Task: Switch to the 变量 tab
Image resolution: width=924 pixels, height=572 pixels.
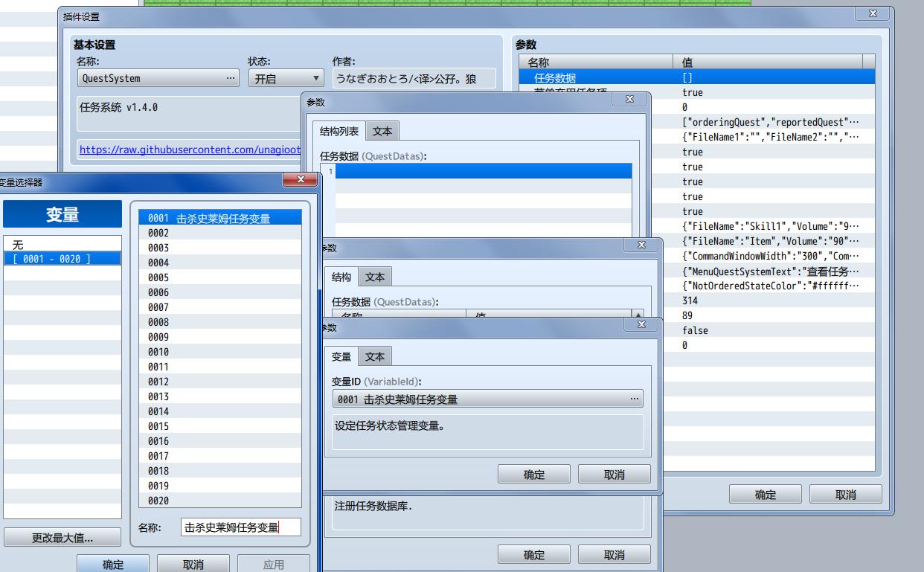Action: coord(341,356)
